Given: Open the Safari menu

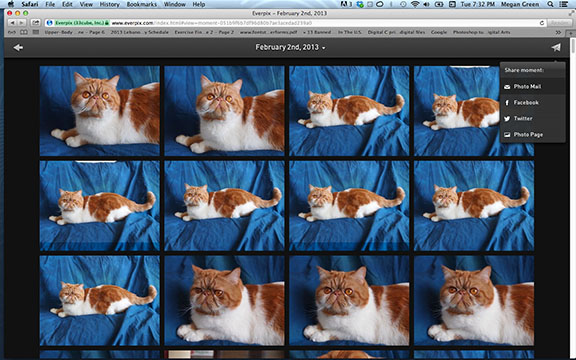Looking at the screenshot, I should (x=29, y=4).
